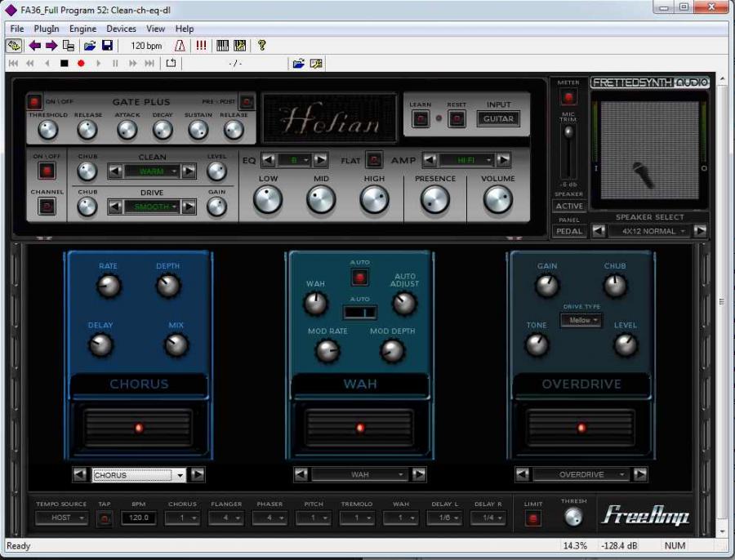Click the PRESENCE knob
The height and width of the screenshot is (560, 735).
coord(434,199)
